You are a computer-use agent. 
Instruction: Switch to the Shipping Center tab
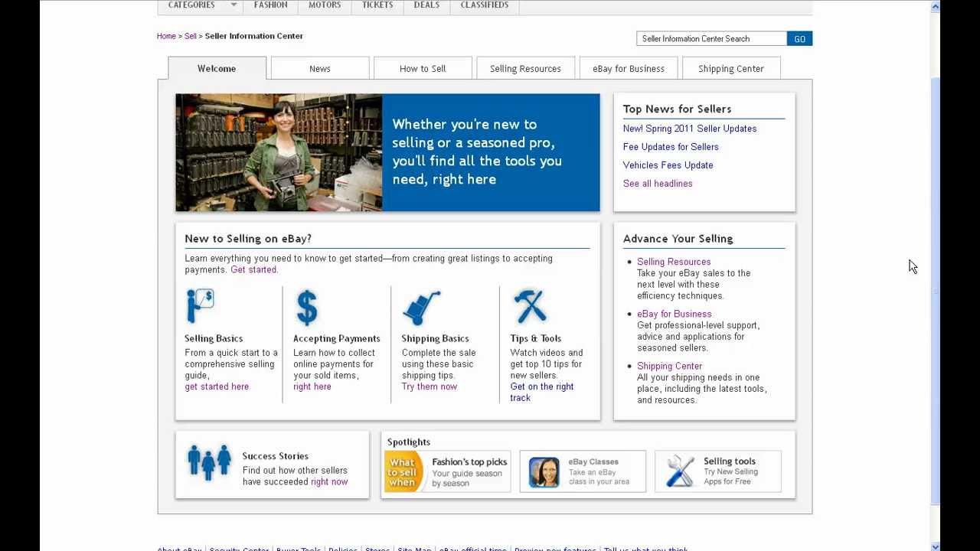tap(731, 68)
